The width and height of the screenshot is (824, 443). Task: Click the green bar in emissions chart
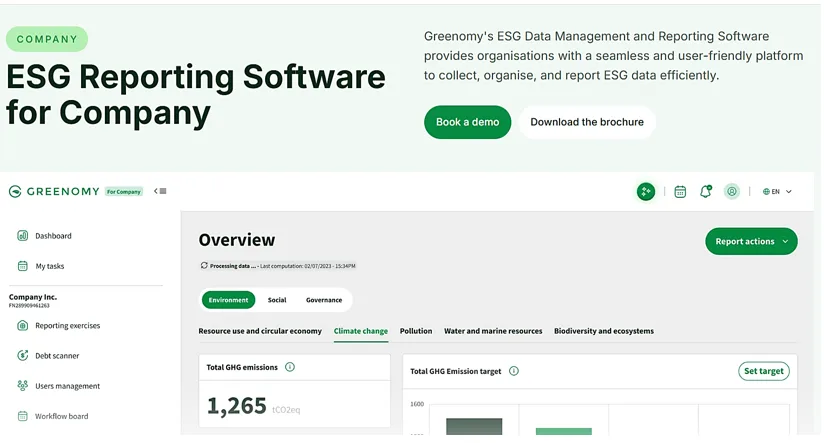click(564, 431)
